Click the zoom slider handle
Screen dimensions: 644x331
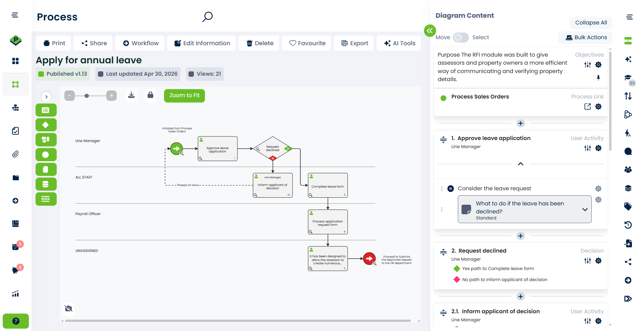(x=87, y=96)
